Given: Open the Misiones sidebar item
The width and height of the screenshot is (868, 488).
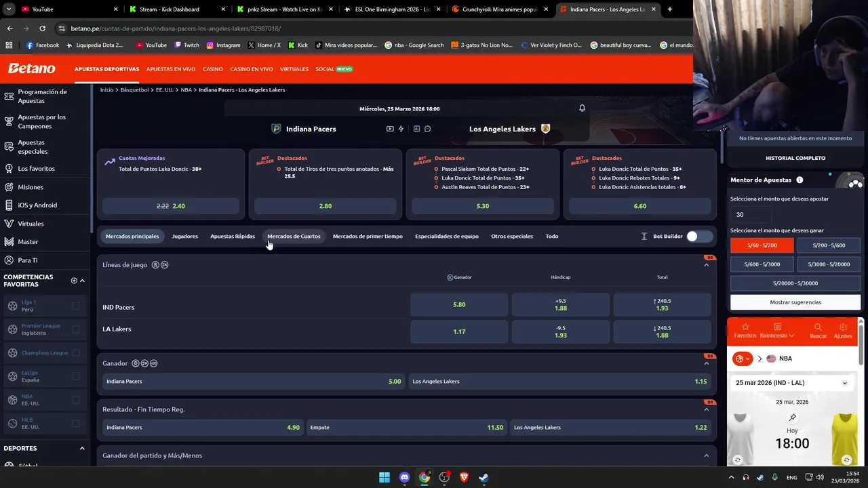Looking at the screenshot, I should click(30, 187).
